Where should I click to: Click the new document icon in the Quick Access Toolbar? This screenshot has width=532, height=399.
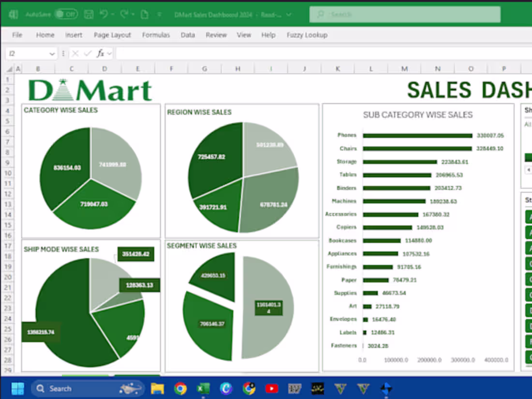click(144, 14)
